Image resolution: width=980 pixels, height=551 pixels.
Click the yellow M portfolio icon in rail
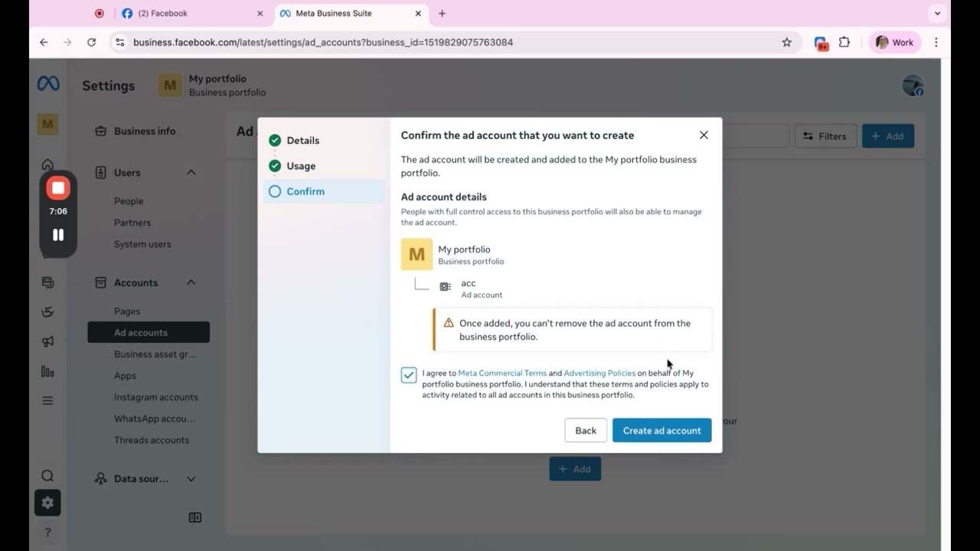point(47,124)
